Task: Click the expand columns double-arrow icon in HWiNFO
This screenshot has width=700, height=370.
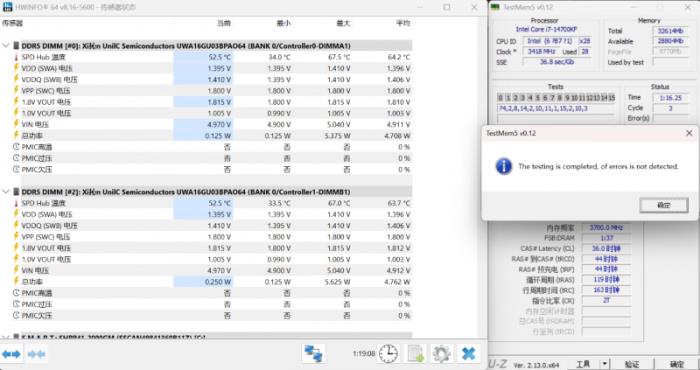Action: [11, 354]
